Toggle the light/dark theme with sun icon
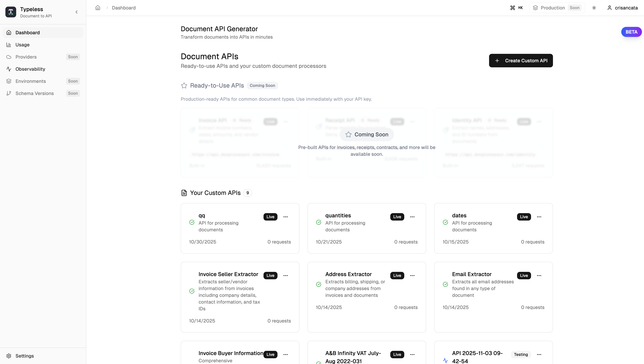 594,8
